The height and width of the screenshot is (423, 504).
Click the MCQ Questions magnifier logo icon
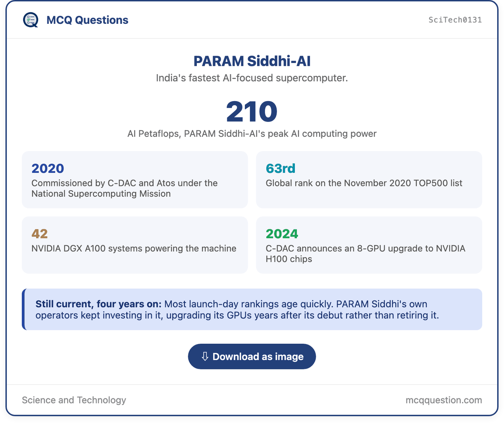pyautogui.click(x=31, y=20)
